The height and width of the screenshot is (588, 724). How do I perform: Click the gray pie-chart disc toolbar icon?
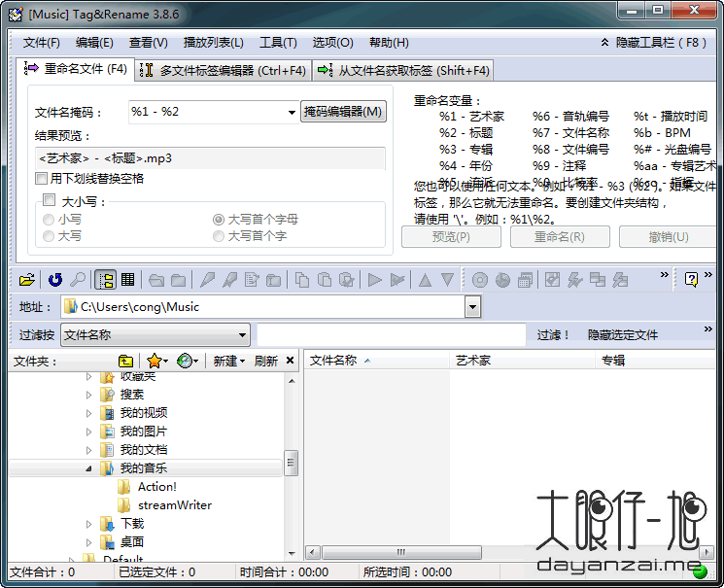pyautogui.click(x=502, y=280)
